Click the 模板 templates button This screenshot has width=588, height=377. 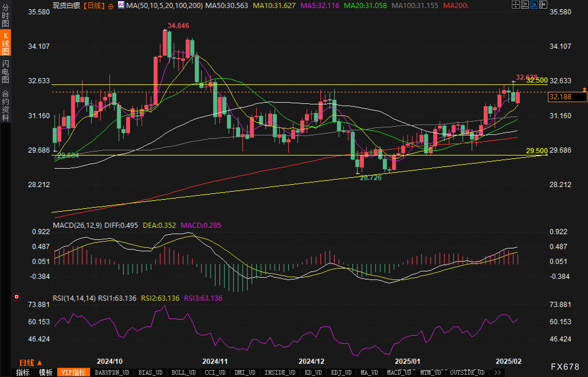(46, 372)
